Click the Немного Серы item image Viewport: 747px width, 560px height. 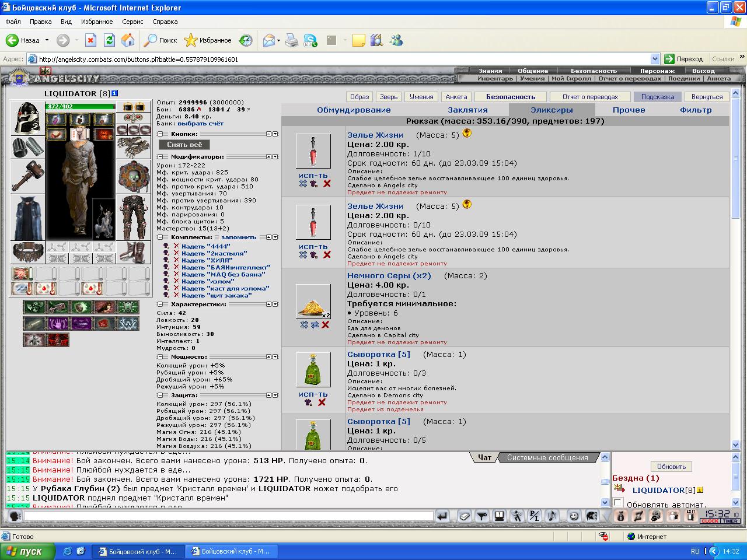(x=313, y=302)
